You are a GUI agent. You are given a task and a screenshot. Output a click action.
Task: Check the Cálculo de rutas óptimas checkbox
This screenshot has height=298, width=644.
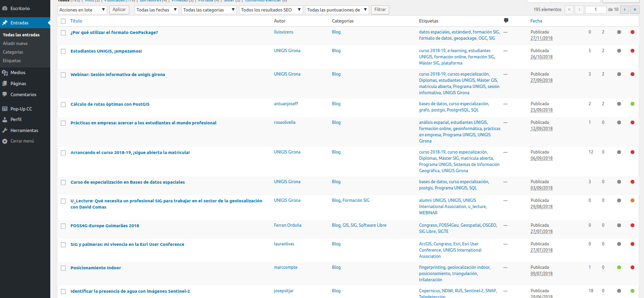[x=63, y=104]
